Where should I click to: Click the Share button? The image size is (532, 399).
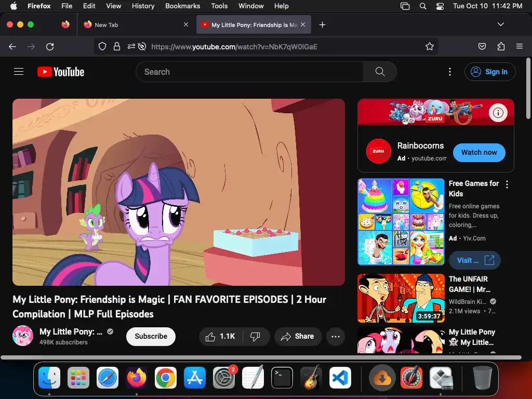298,336
